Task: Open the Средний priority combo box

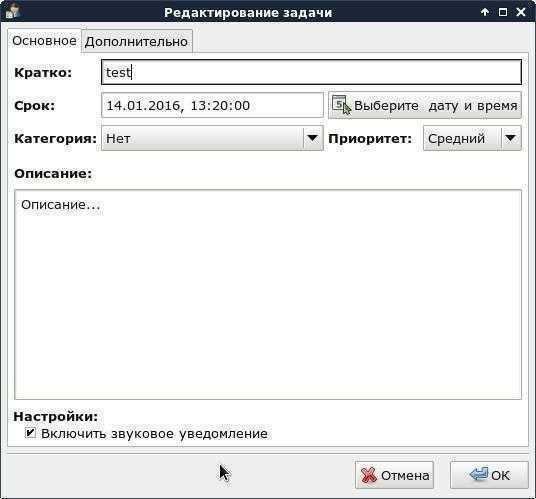Action: pyautogui.click(x=472, y=138)
